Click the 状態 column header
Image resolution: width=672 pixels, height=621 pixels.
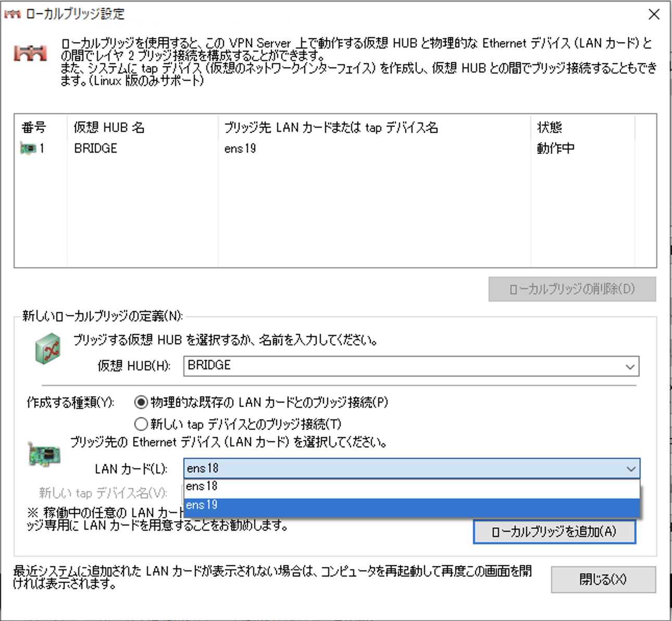coord(582,127)
